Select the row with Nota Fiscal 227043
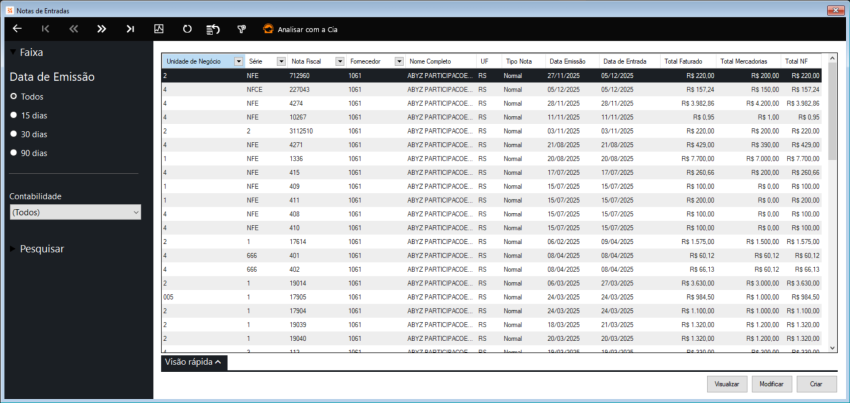The height and width of the screenshot is (403, 850). [492, 89]
